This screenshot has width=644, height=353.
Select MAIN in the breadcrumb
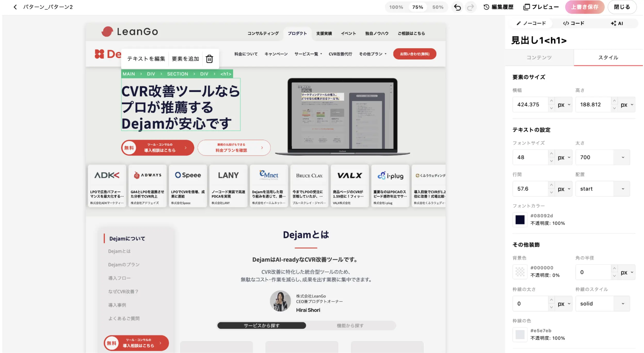pos(129,74)
